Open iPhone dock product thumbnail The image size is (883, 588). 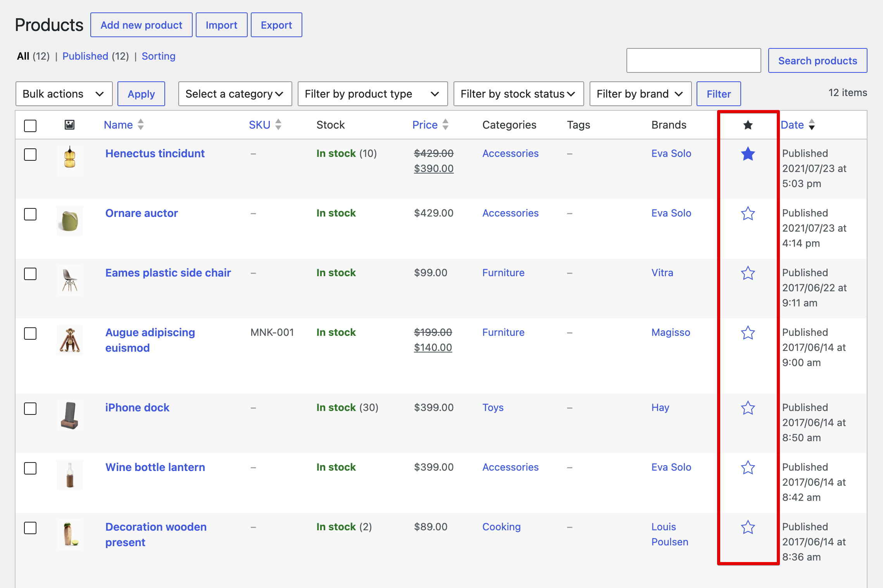tap(70, 415)
